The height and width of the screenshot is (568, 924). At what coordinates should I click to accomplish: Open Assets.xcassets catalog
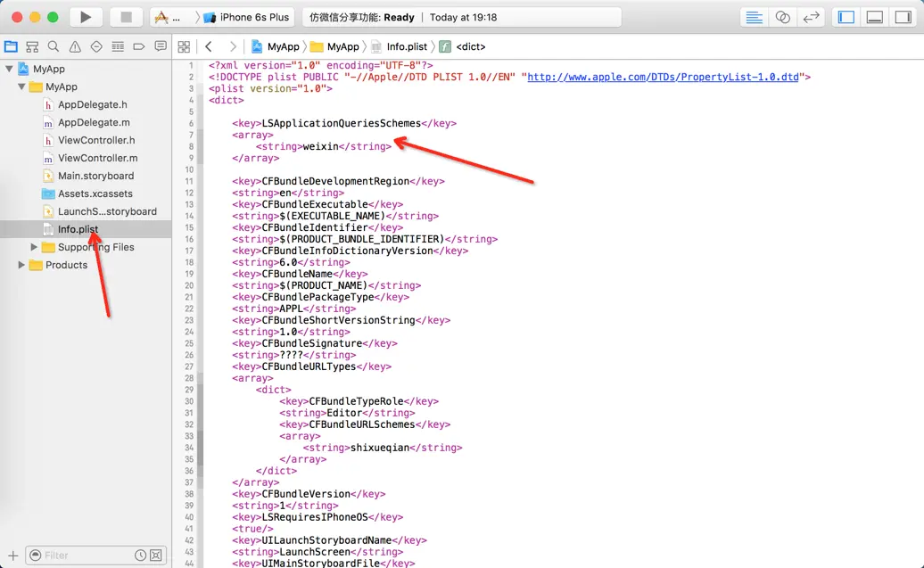(x=95, y=193)
